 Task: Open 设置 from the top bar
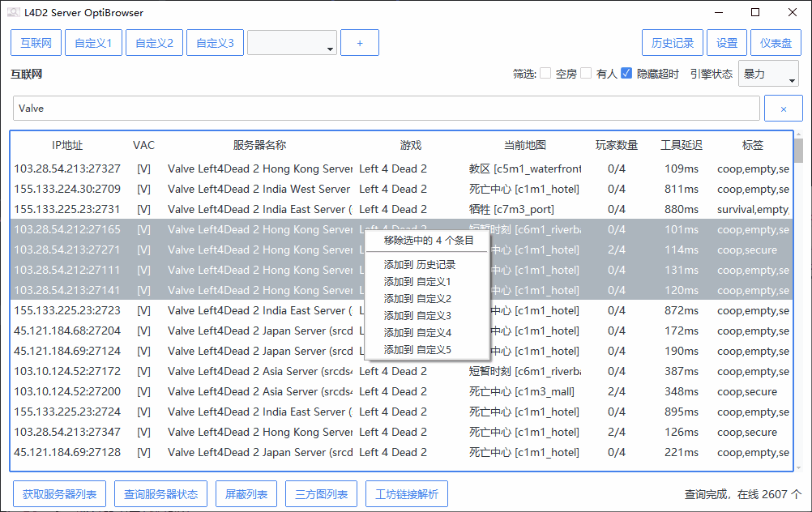coord(727,43)
